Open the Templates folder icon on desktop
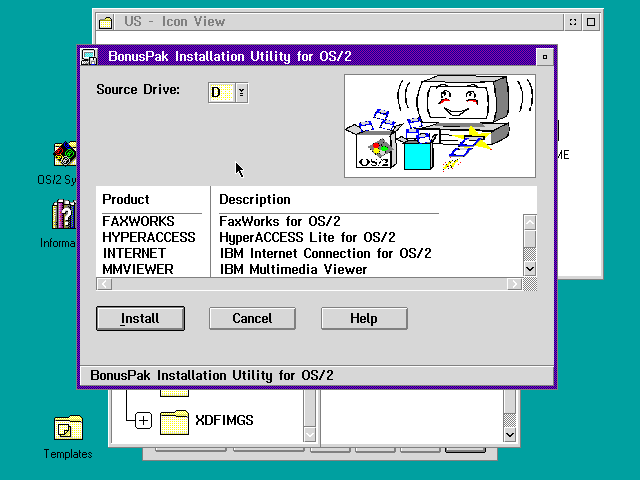Screen dimensions: 640x480 68,427
